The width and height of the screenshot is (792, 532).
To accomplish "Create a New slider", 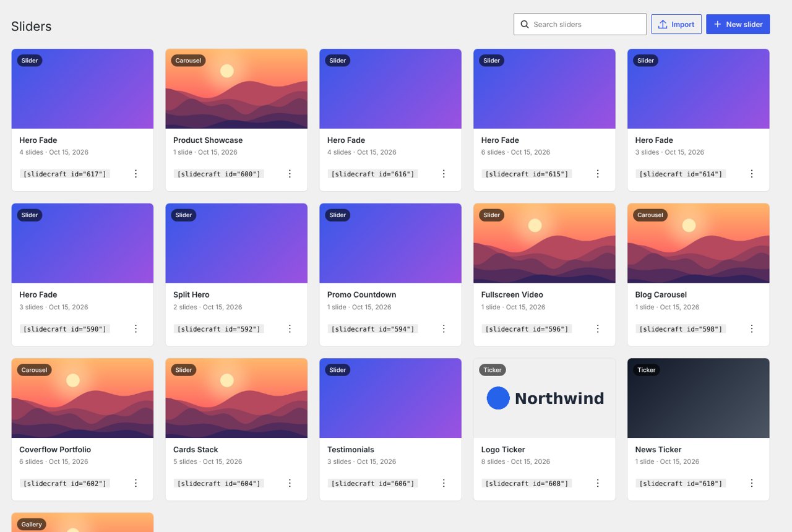I will pos(738,24).
